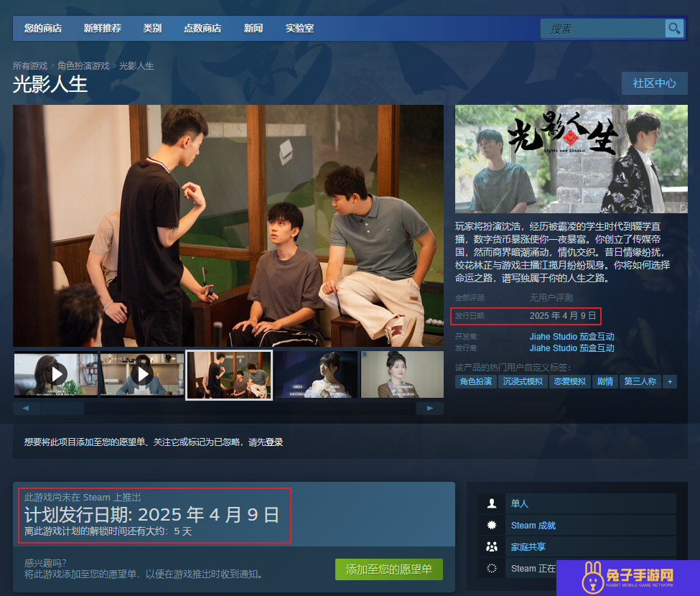Click release date 2025 年 4 月 9 日
The width and height of the screenshot is (700, 596).
(x=562, y=316)
